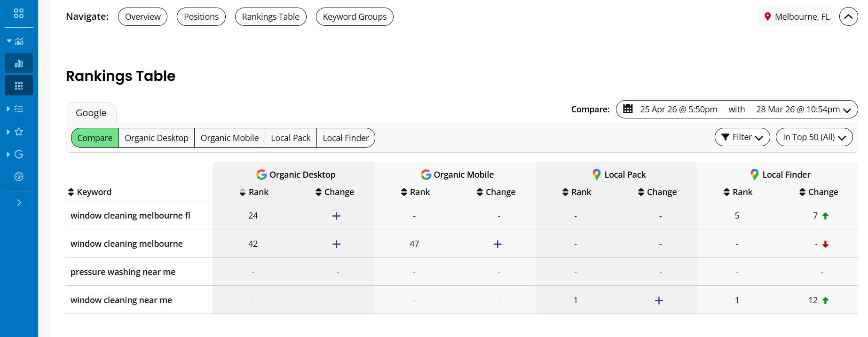Viewport: 868px width, 337px height.
Task: Jump to the Positions section
Action: click(x=201, y=17)
